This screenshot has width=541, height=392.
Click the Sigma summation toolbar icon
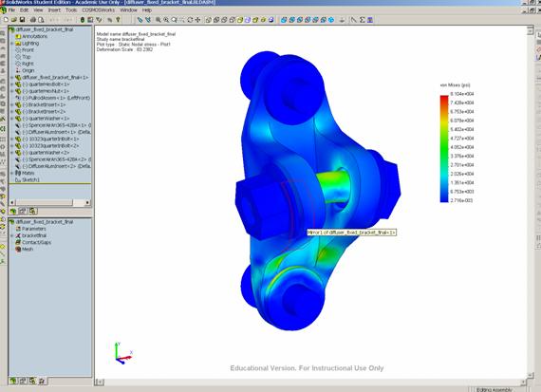(362, 20)
